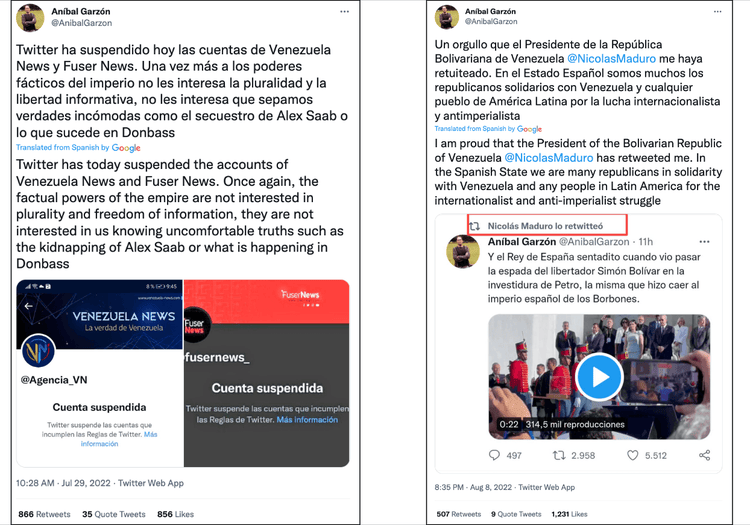Open the three-dot menu on left tweet
The image size is (750, 525).
(x=344, y=11)
